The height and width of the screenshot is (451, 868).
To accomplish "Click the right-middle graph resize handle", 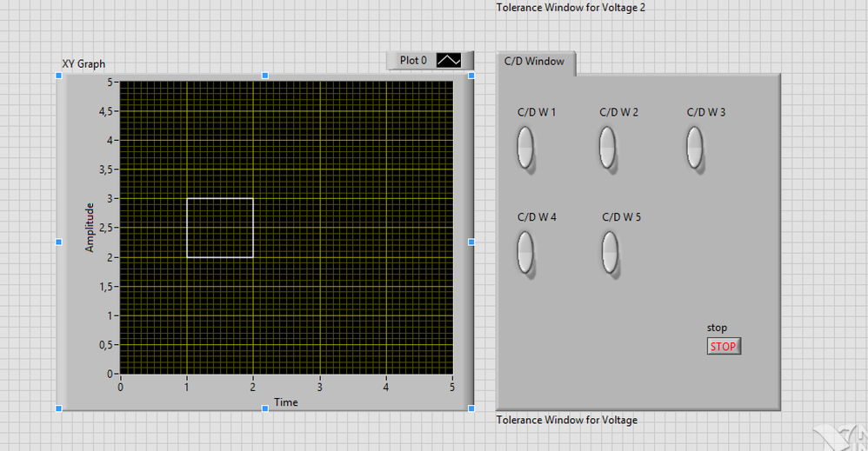I will click(471, 242).
